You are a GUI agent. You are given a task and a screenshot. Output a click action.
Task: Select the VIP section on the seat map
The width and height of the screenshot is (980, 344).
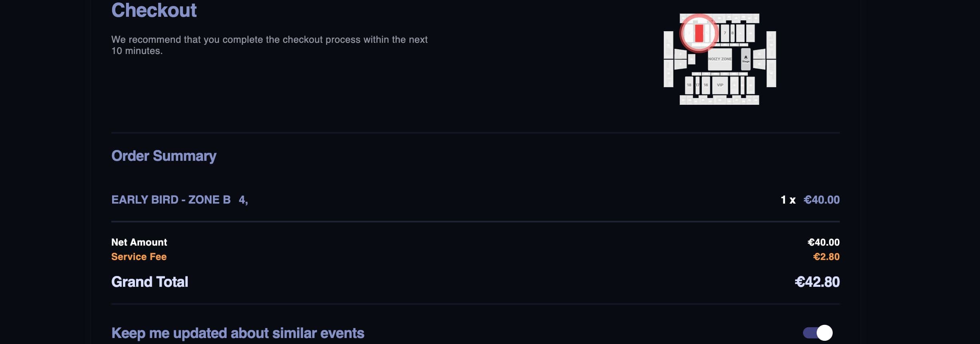tap(720, 85)
